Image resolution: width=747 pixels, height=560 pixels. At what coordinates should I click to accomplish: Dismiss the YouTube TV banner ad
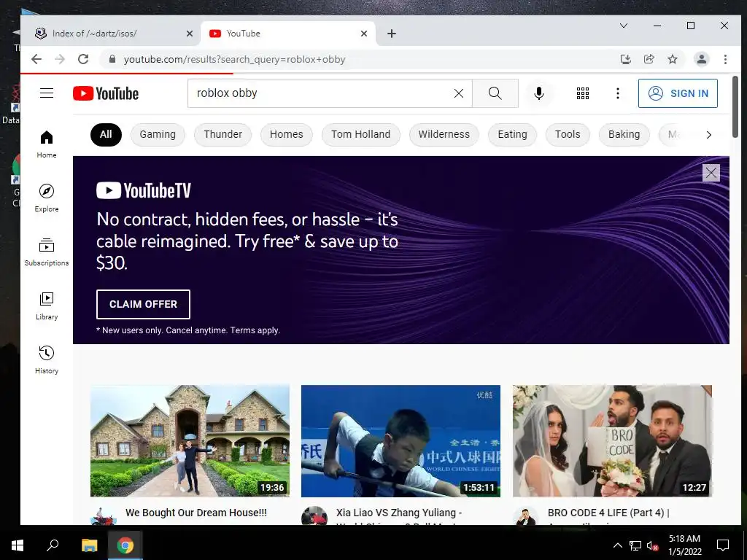711,173
